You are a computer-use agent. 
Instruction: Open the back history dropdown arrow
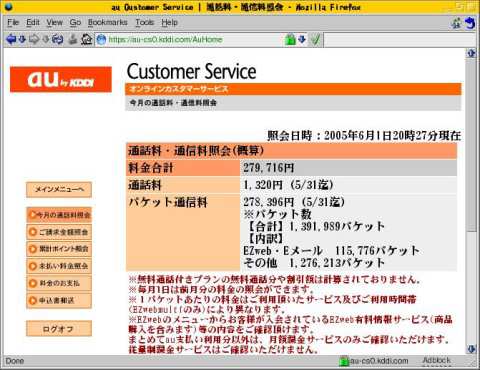[22, 40]
